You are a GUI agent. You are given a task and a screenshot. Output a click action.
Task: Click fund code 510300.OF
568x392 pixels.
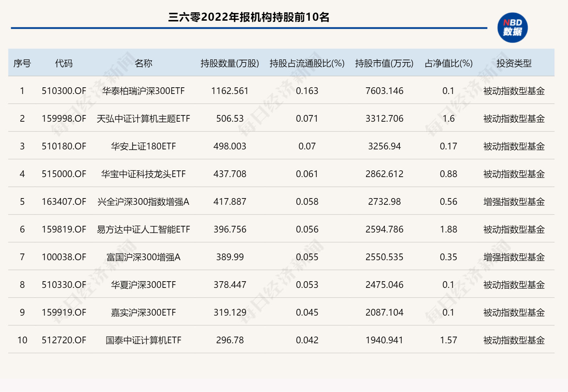[64, 91]
